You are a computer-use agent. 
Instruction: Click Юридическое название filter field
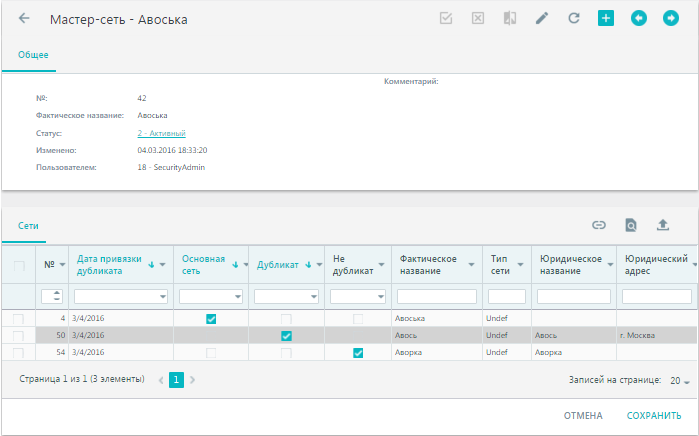574,296
